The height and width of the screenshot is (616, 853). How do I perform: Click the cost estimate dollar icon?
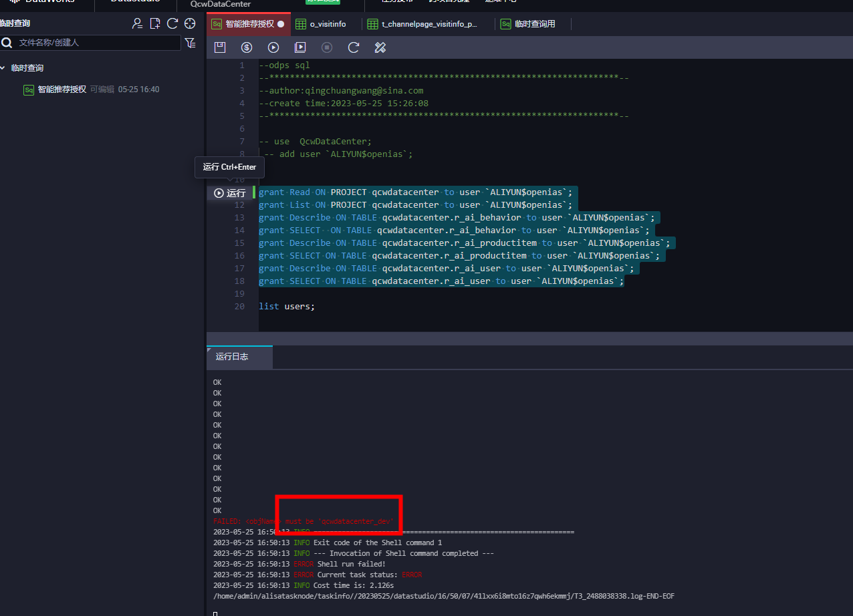click(x=247, y=47)
